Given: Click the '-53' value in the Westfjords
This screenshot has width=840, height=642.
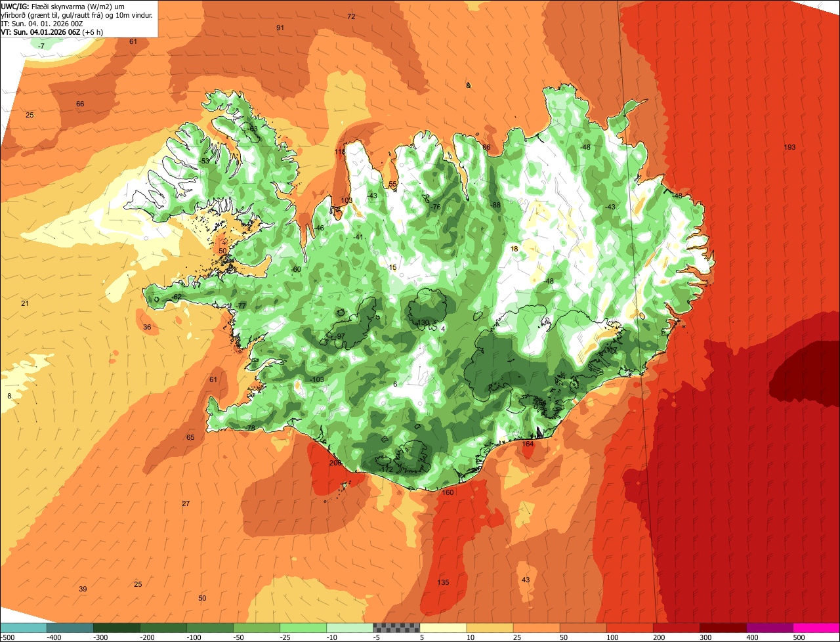Looking at the screenshot, I should 204,161.
